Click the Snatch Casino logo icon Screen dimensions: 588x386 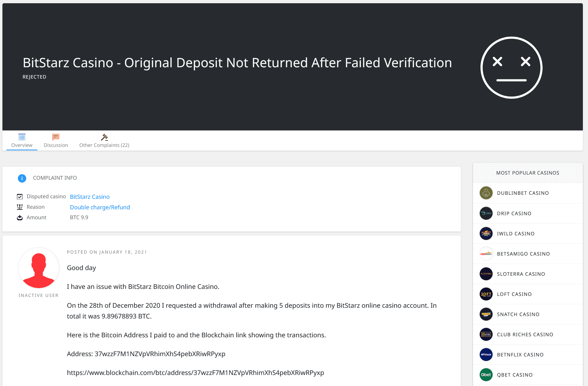(486, 314)
